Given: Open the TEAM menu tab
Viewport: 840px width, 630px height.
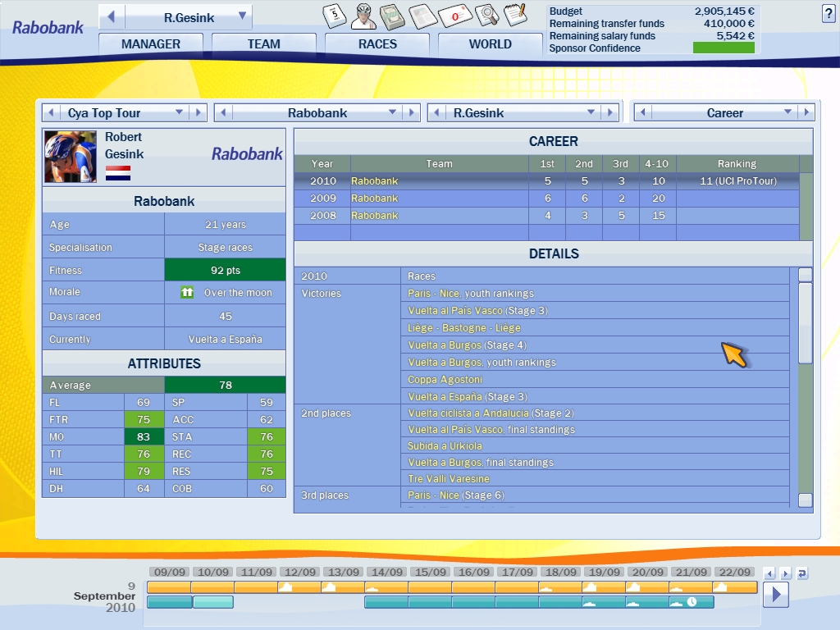Looking at the screenshot, I should [263, 44].
